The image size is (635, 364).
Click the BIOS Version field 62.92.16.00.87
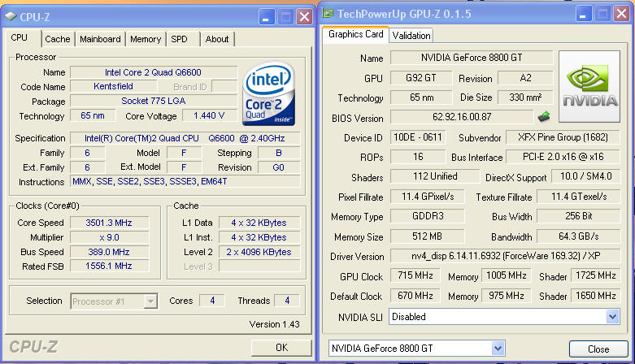(462, 117)
